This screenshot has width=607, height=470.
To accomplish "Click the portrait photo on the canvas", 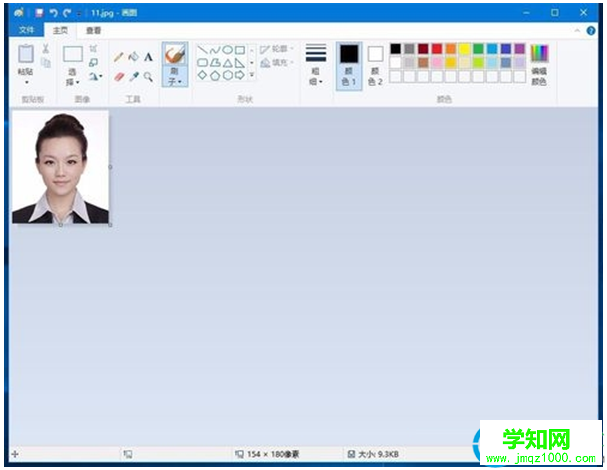I will coord(60,167).
